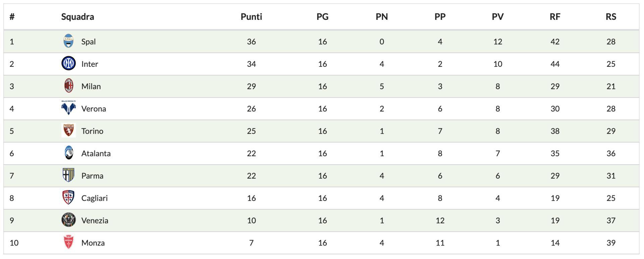
Task: Click the Venezia club crest
Action: pos(68,220)
